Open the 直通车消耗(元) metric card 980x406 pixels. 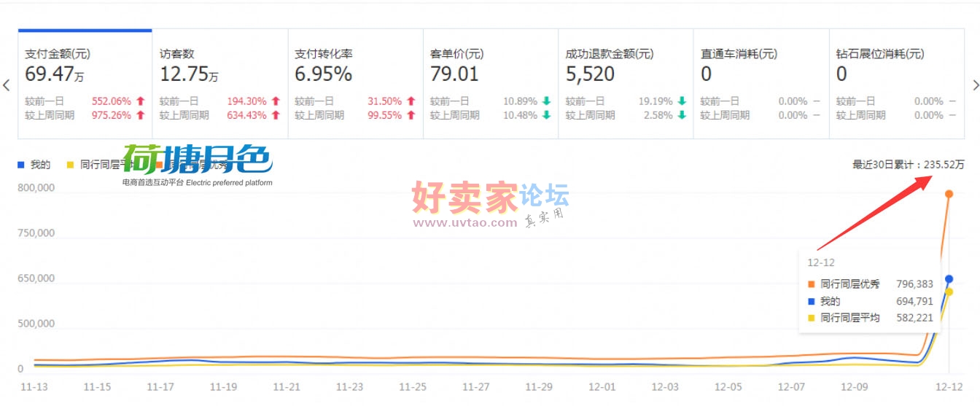(761, 84)
